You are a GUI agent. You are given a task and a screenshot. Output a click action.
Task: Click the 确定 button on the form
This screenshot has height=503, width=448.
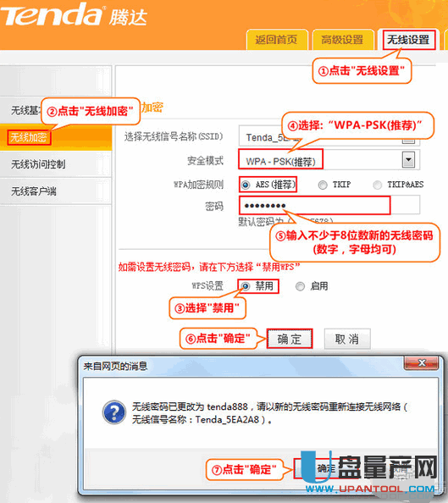(290, 339)
